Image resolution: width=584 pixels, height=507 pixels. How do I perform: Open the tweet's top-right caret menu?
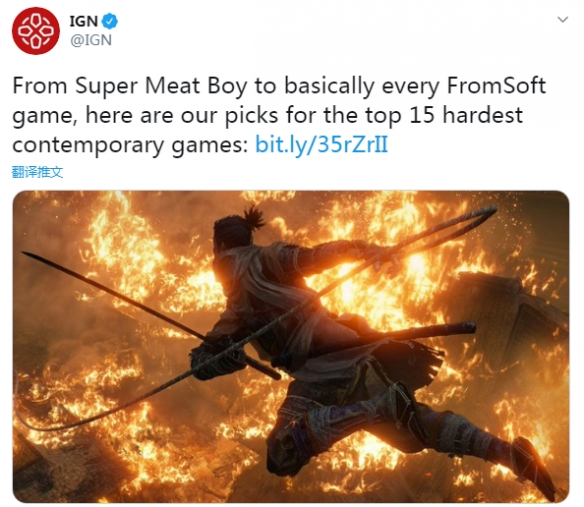click(x=562, y=19)
